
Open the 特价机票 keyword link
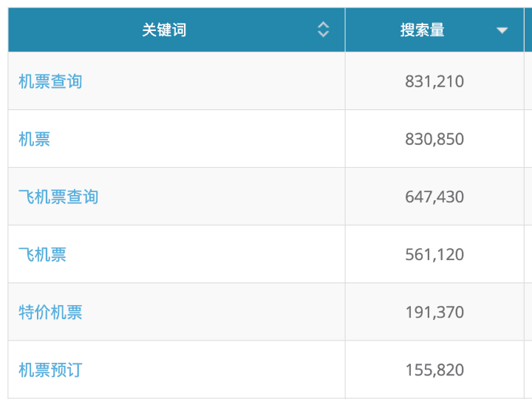click(x=50, y=312)
